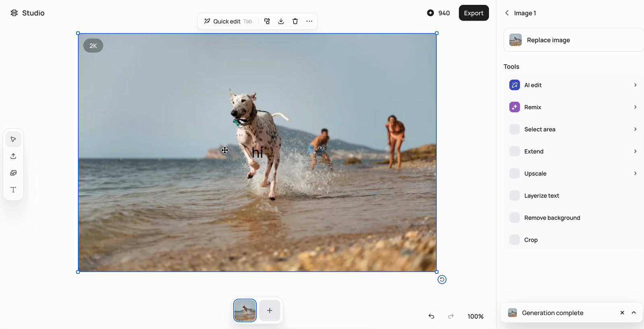The width and height of the screenshot is (644, 329).
Task: Add a new image with plus button
Action: coord(270,310)
